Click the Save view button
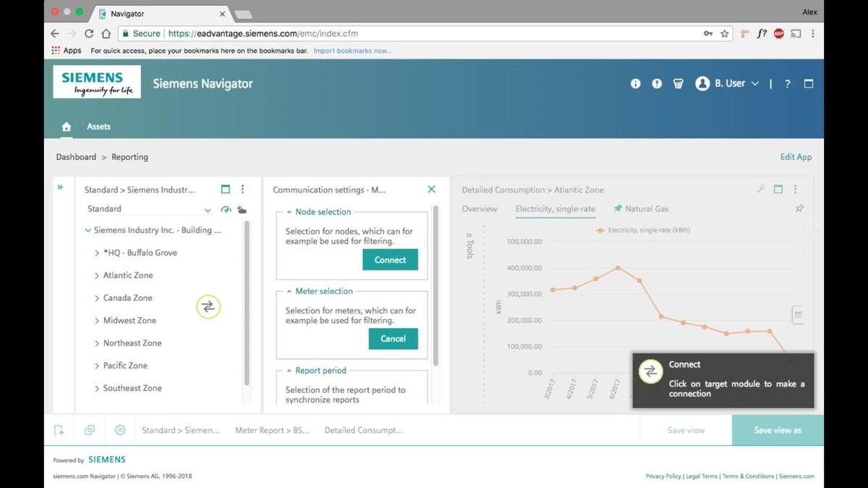This screenshot has width=868, height=488. coord(686,430)
